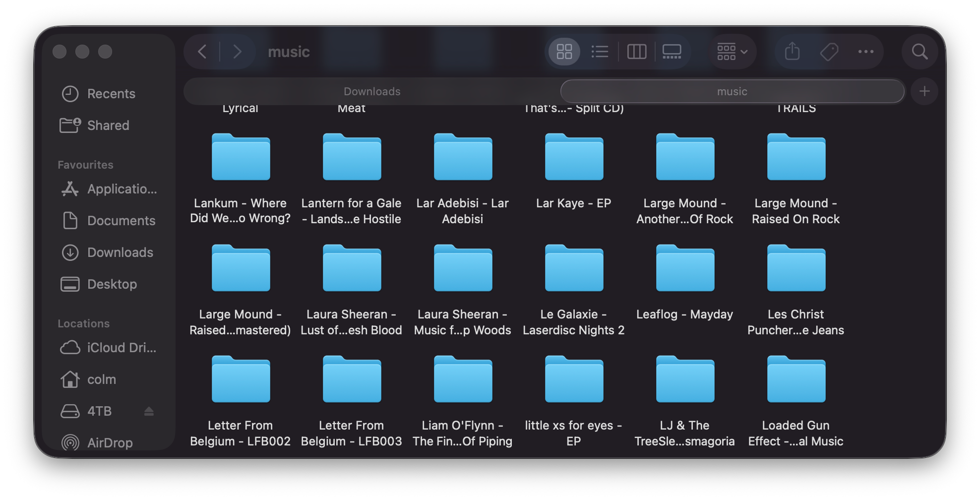This screenshot has width=980, height=500.
Task: Select the Liam O'Flynn folder
Action: pyautogui.click(x=463, y=379)
